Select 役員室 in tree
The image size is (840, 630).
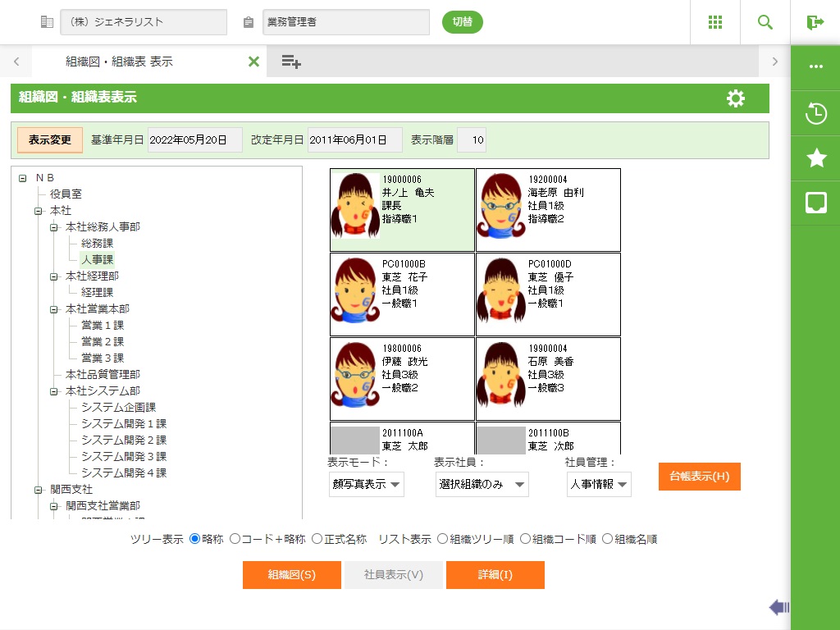[x=66, y=194]
